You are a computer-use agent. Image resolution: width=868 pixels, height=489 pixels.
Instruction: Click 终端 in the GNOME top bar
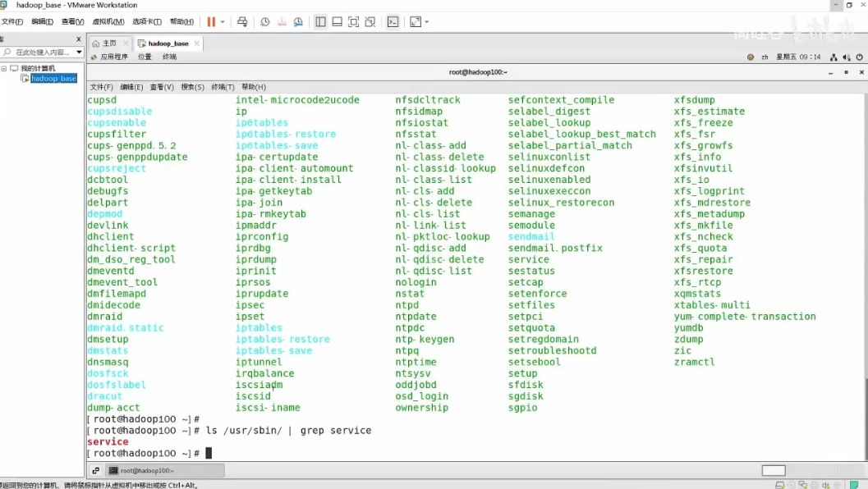click(x=169, y=57)
